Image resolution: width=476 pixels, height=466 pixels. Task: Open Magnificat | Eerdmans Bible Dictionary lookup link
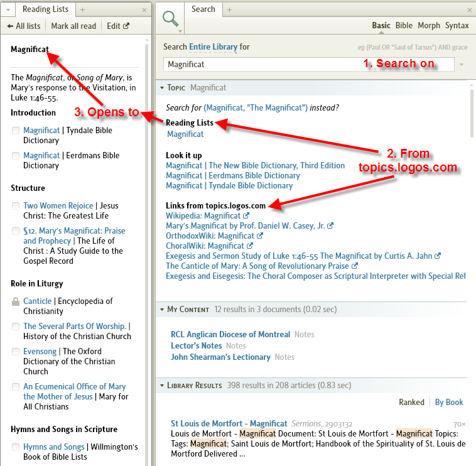(x=233, y=175)
